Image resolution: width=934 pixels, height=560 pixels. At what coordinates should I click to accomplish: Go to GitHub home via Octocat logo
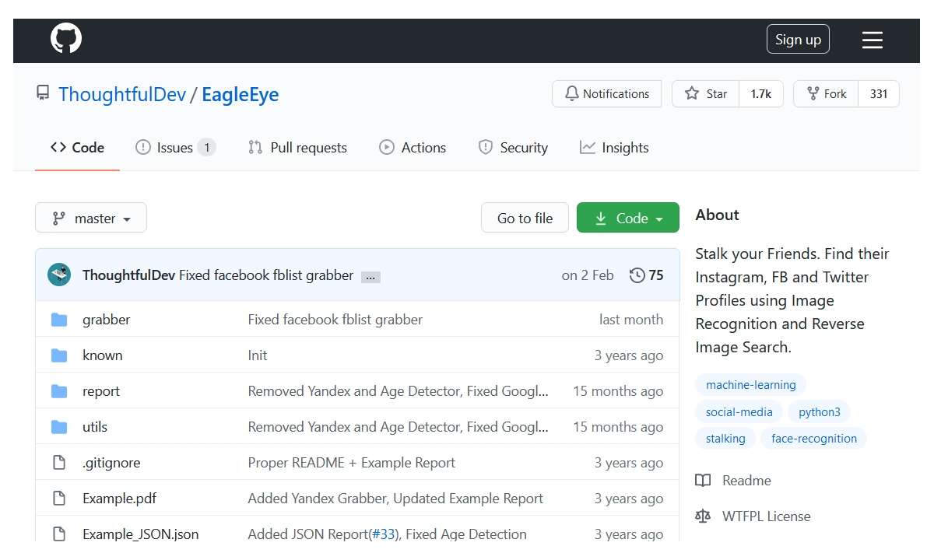pos(66,38)
